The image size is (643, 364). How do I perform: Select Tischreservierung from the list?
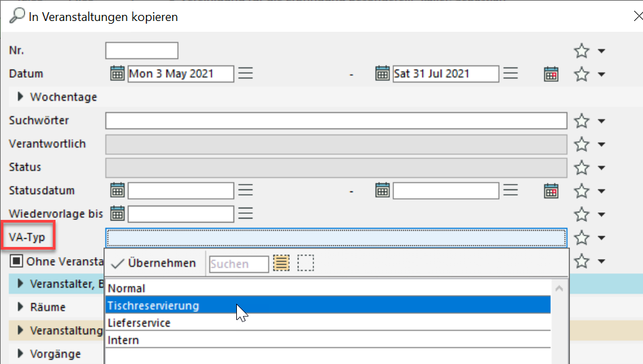click(154, 306)
